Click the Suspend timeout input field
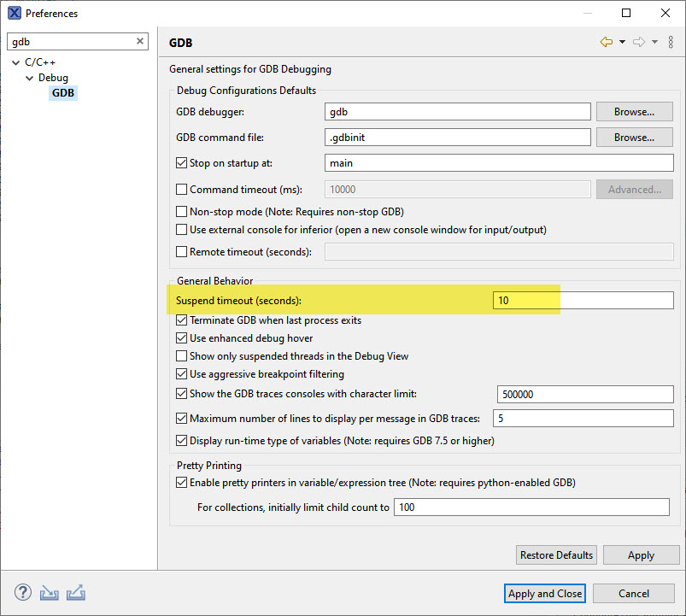The width and height of the screenshot is (686, 616). coord(583,301)
